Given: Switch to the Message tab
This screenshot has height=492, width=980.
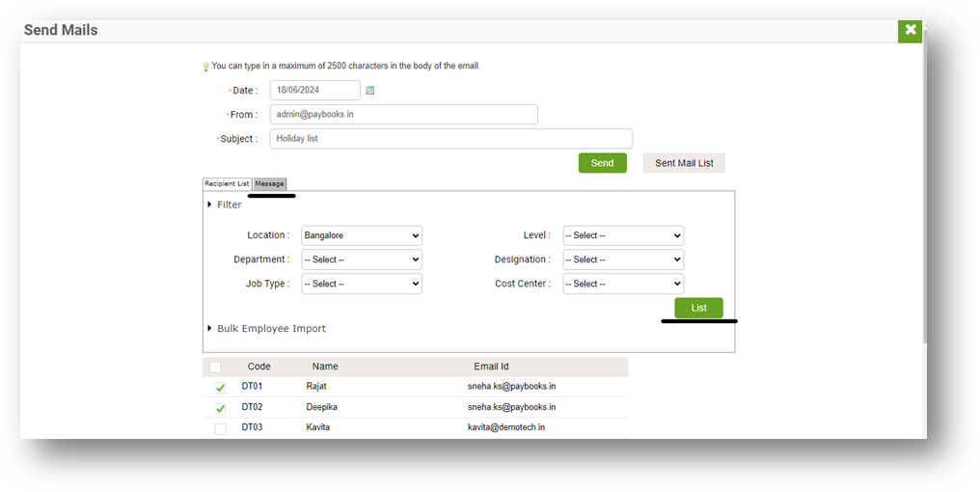Looking at the screenshot, I should coord(269,184).
